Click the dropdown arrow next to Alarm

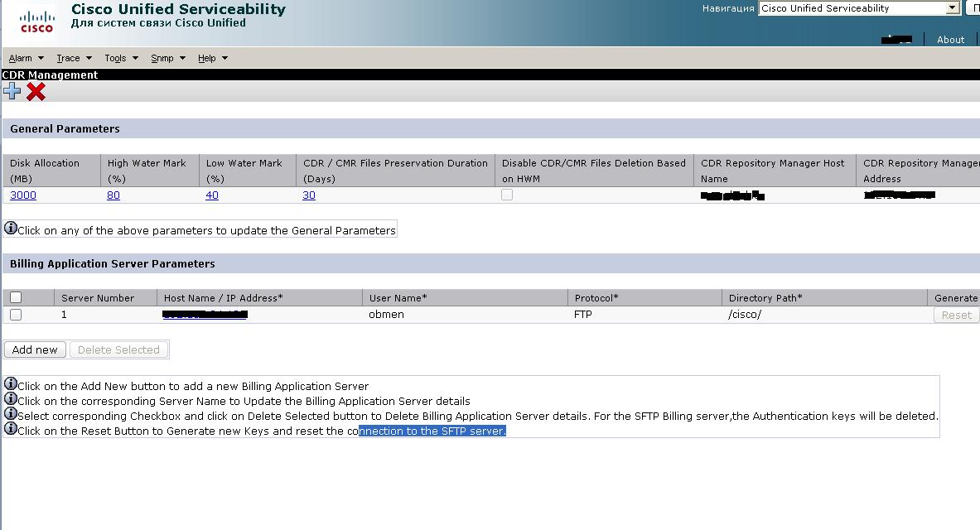coord(41,58)
